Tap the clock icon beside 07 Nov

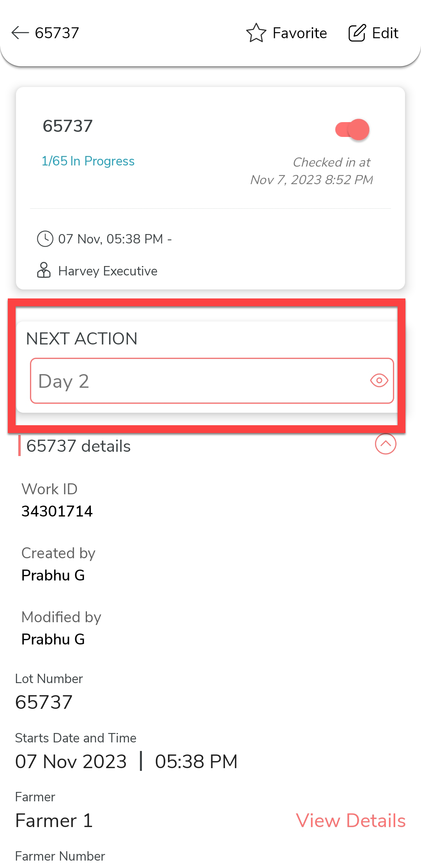(45, 239)
